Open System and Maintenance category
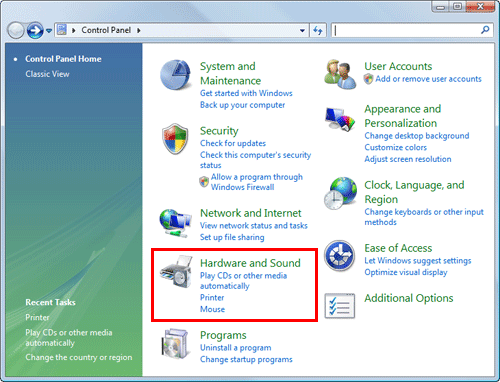Screen dimensions: 500x382 231,73
